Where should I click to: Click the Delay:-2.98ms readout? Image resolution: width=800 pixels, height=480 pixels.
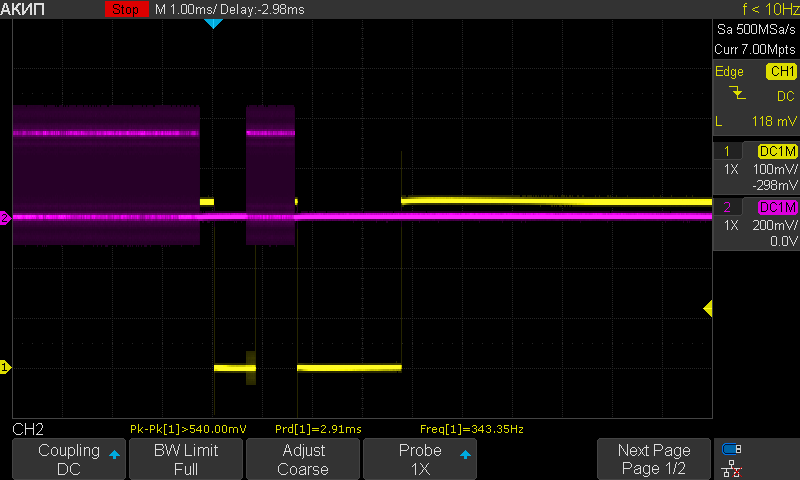tap(262, 10)
